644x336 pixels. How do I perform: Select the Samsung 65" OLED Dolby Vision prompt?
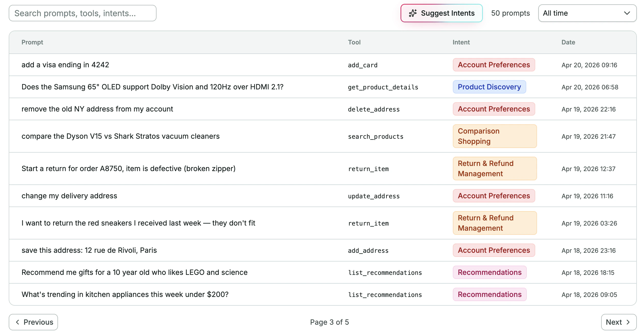tap(152, 87)
